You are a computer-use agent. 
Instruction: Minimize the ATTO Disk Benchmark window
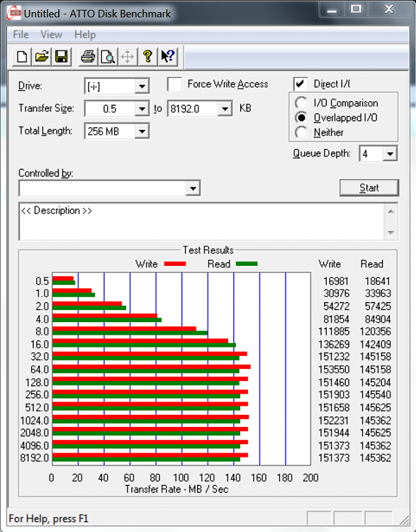coord(332,10)
